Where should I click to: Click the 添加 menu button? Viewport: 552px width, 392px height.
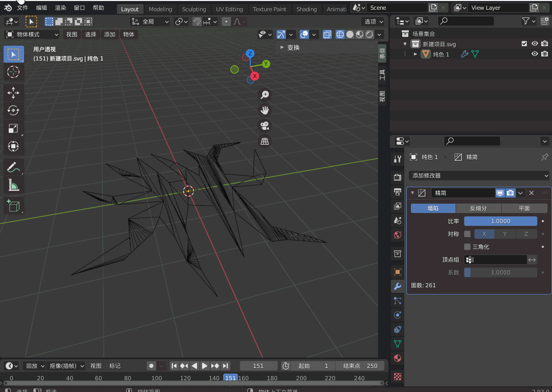pos(109,34)
